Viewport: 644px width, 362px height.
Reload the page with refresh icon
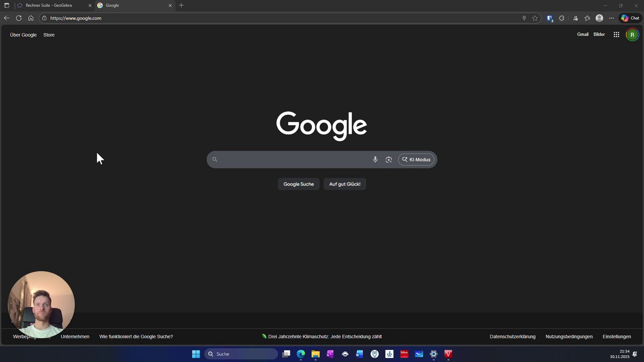(19, 18)
